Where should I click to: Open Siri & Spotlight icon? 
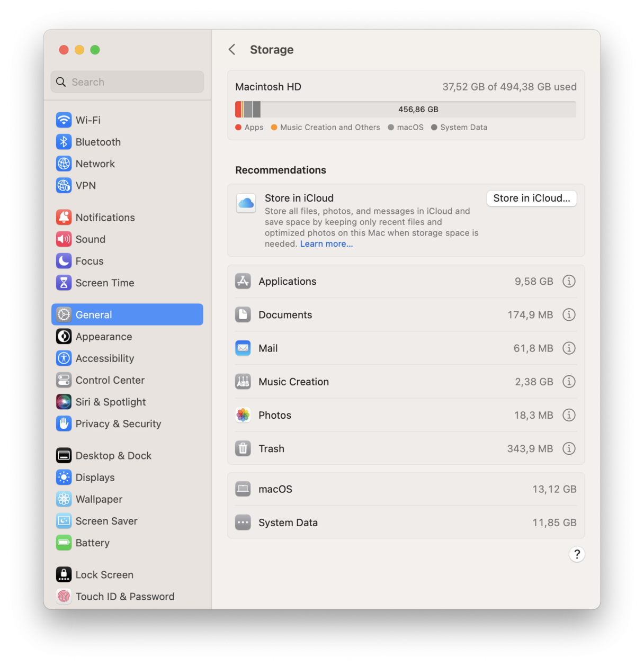pyautogui.click(x=64, y=402)
